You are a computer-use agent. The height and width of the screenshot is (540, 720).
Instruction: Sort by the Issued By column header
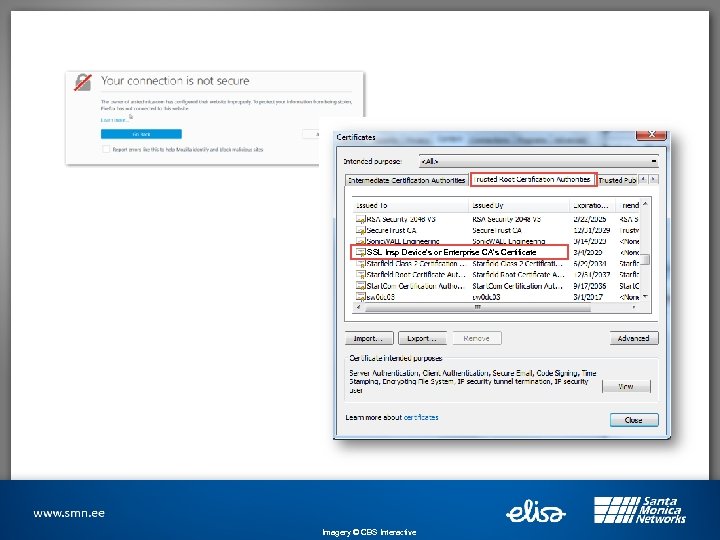(519, 205)
